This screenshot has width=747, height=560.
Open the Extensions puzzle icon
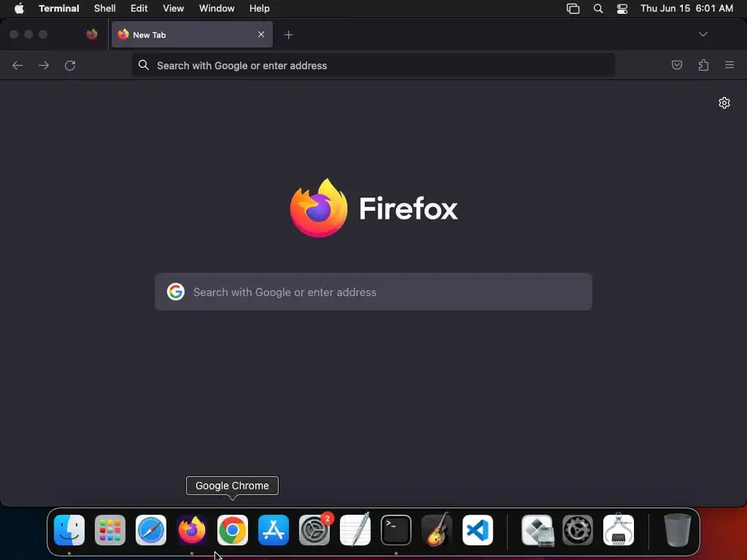[703, 65]
